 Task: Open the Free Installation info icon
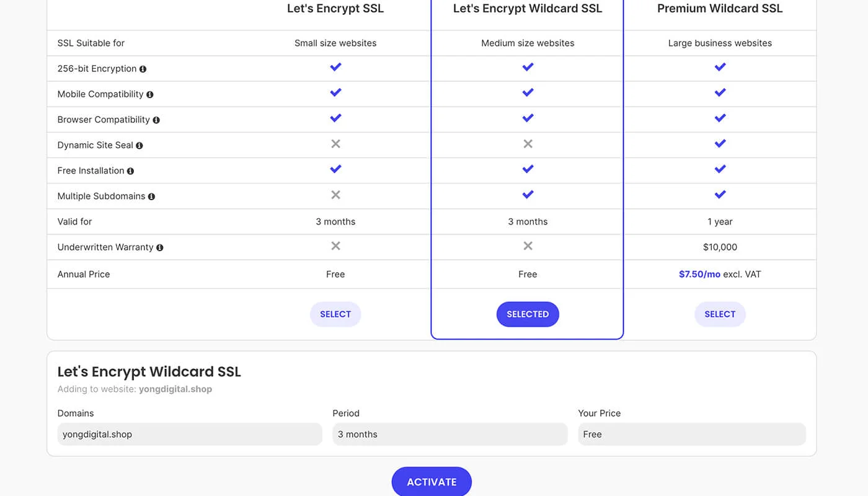pyautogui.click(x=130, y=170)
